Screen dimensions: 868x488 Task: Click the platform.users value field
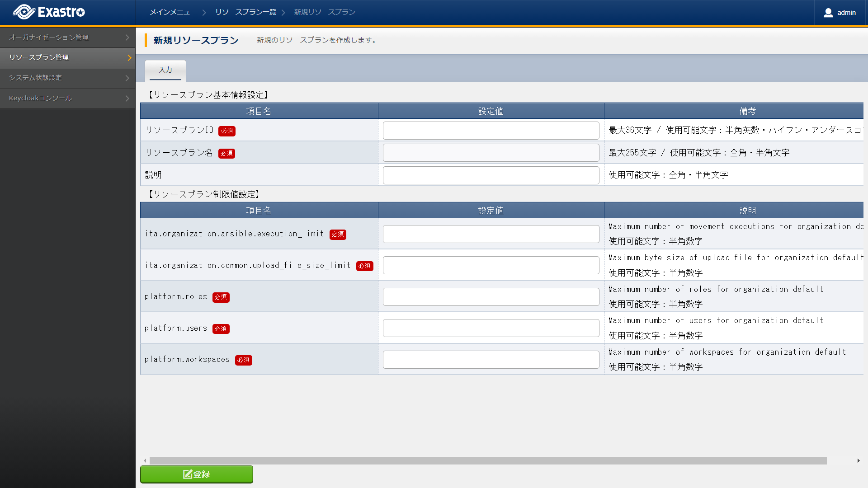(x=491, y=328)
